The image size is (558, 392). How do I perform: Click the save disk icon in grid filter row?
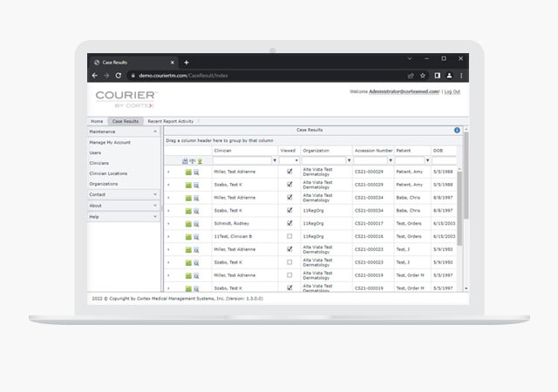(185, 161)
